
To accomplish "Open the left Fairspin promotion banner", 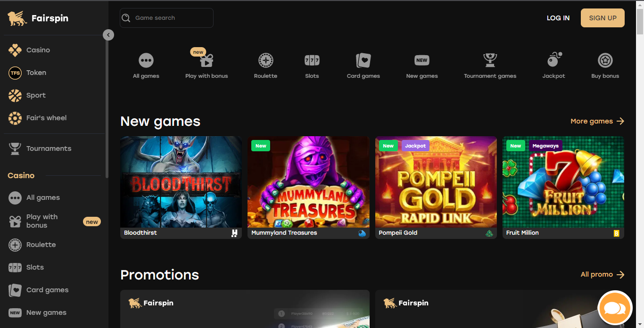I will point(245,309).
